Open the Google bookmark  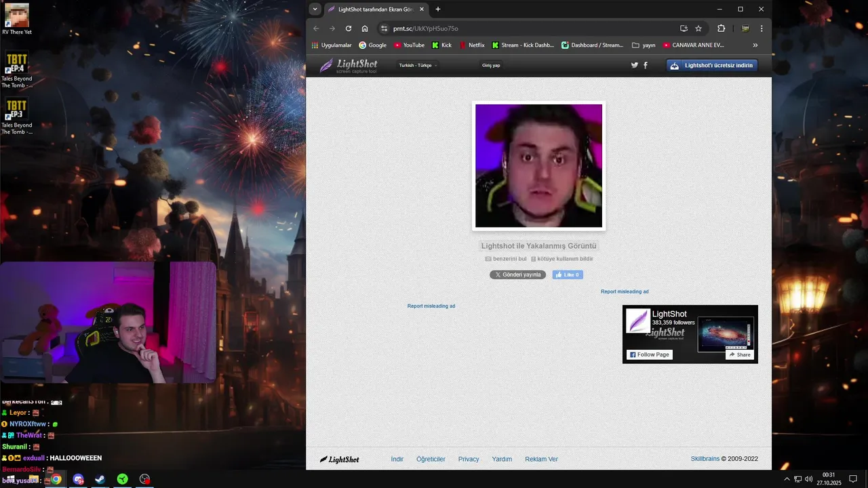[x=372, y=45]
